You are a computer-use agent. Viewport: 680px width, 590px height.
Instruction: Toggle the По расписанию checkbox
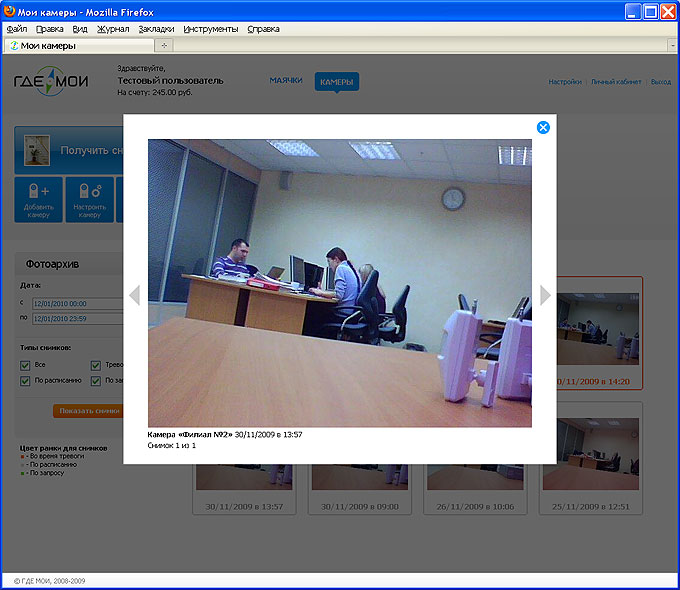(25, 381)
